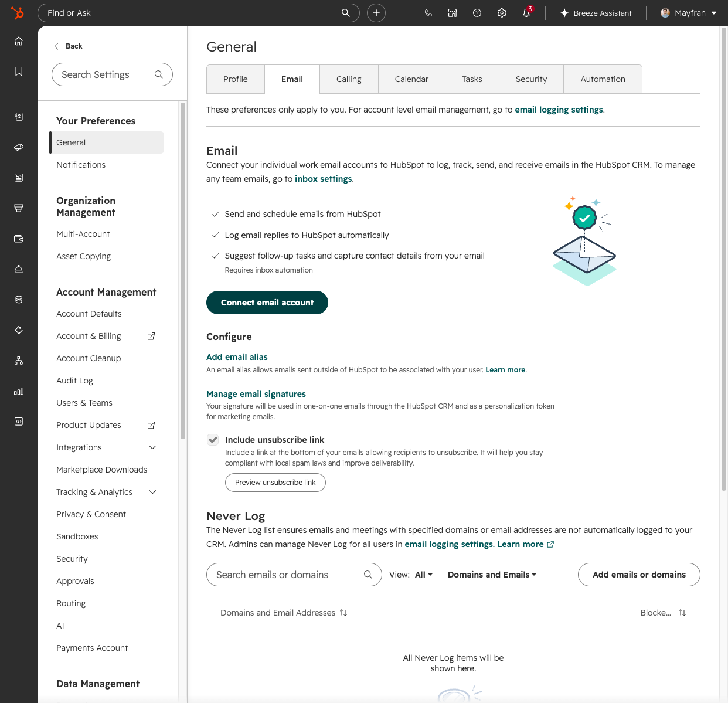Click the Find or Ask search bar

pos(198,13)
